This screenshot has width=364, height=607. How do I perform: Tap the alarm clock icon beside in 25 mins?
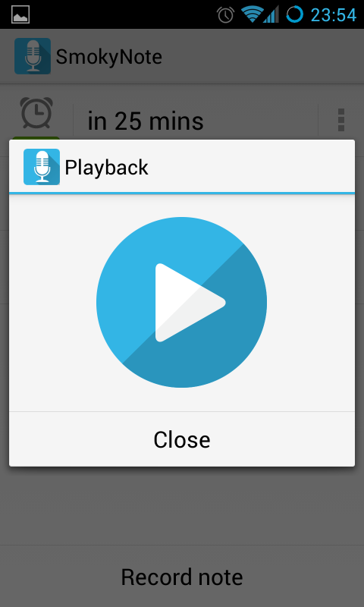coord(36,113)
